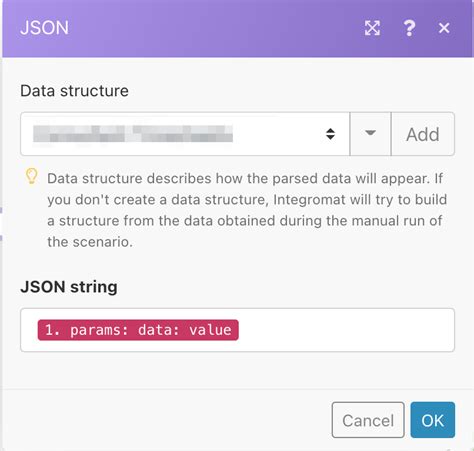Click the up-down arrows in Data structure select
This screenshot has width=474, height=451.
coord(330,134)
